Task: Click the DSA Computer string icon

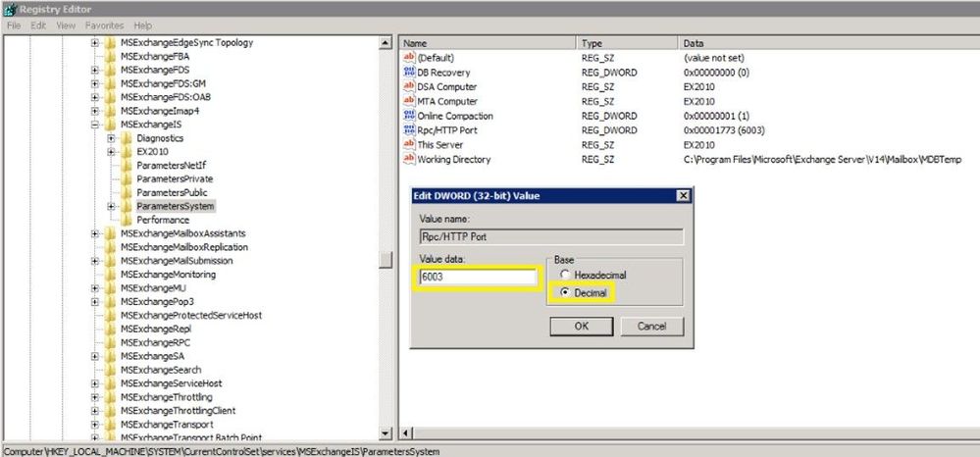Action: coord(409,87)
